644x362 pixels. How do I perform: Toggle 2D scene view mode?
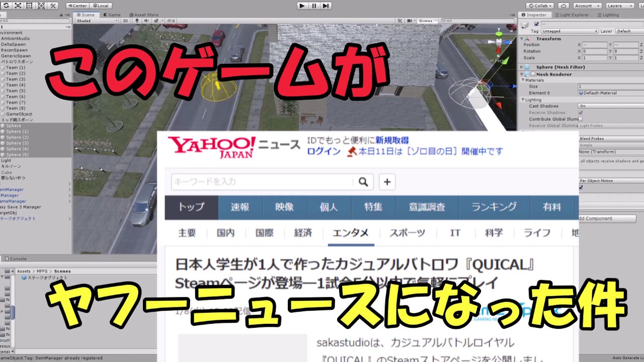click(x=125, y=21)
